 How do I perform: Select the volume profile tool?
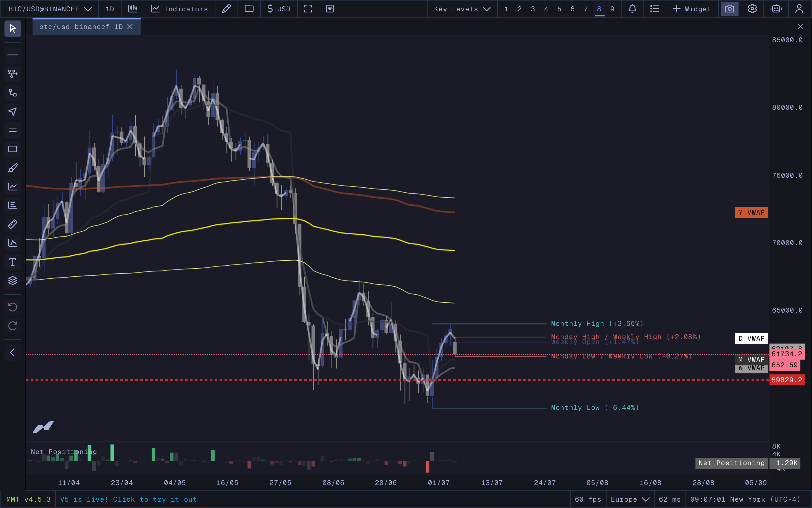[x=13, y=205]
